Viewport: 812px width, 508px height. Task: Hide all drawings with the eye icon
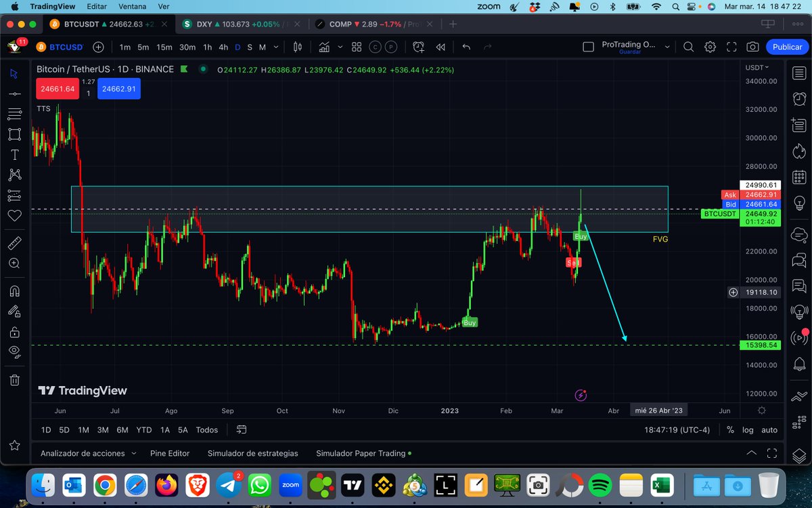tap(14, 351)
